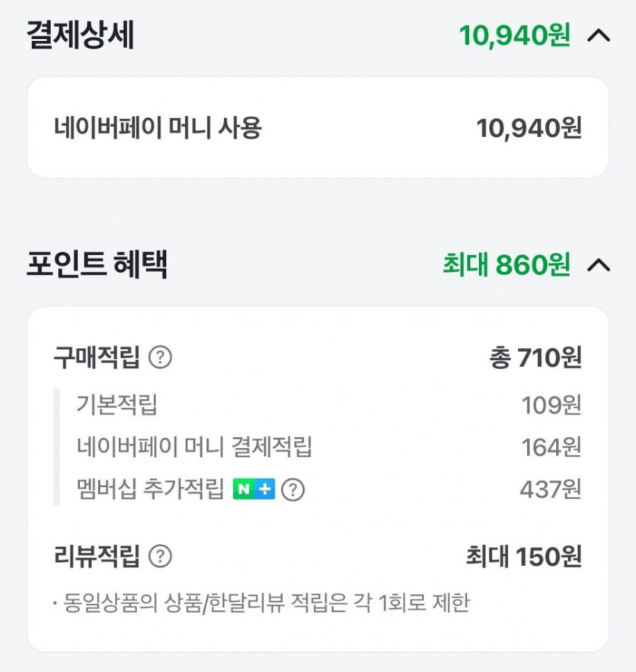Screen dimensions: 636x672
Task: Select the 네이버페이 머니 사용 row label
Action: click(x=158, y=128)
